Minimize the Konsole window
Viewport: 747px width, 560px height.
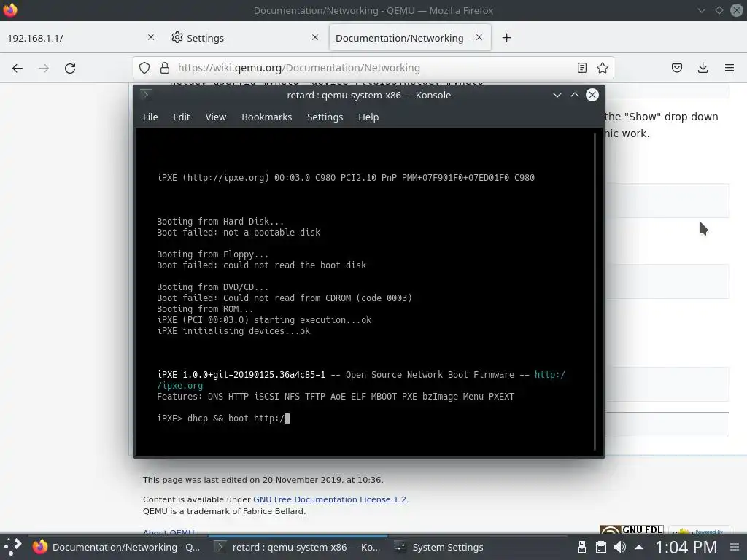(557, 95)
